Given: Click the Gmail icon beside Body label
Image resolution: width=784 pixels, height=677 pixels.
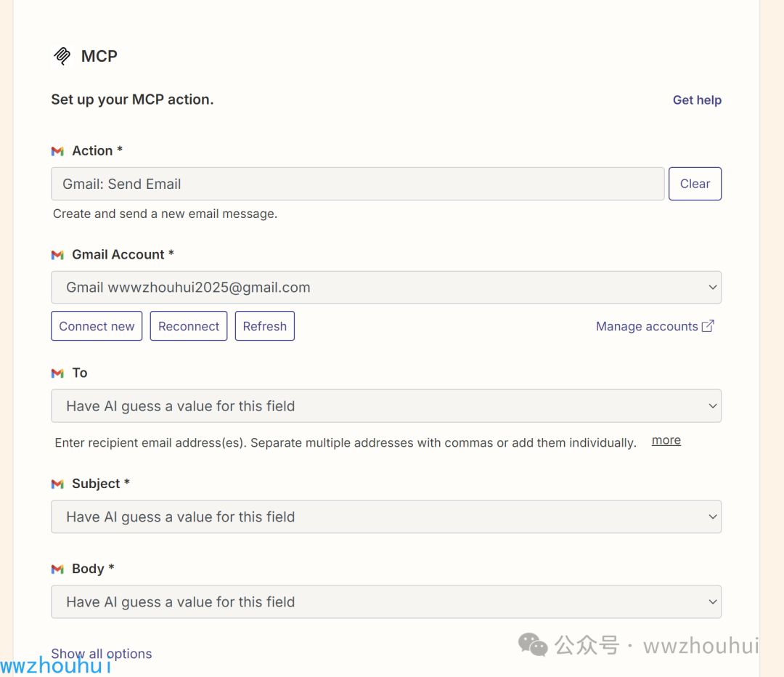Looking at the screenshot, I should coord(57,569).
